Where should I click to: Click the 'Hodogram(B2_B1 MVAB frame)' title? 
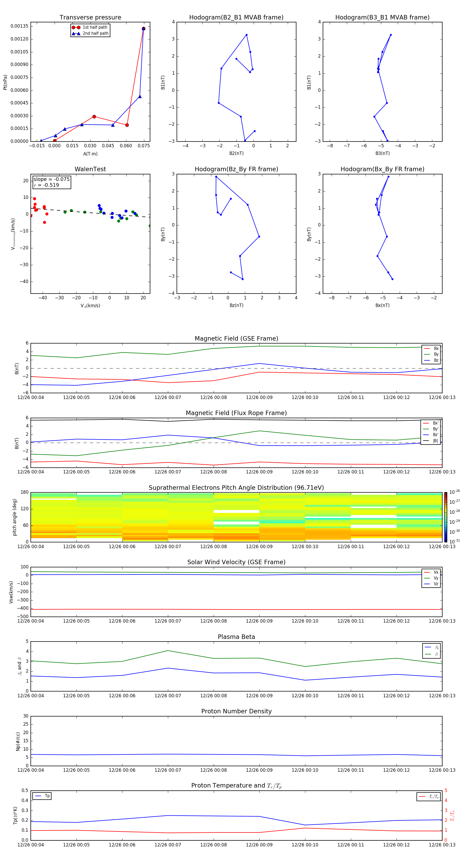236,18
